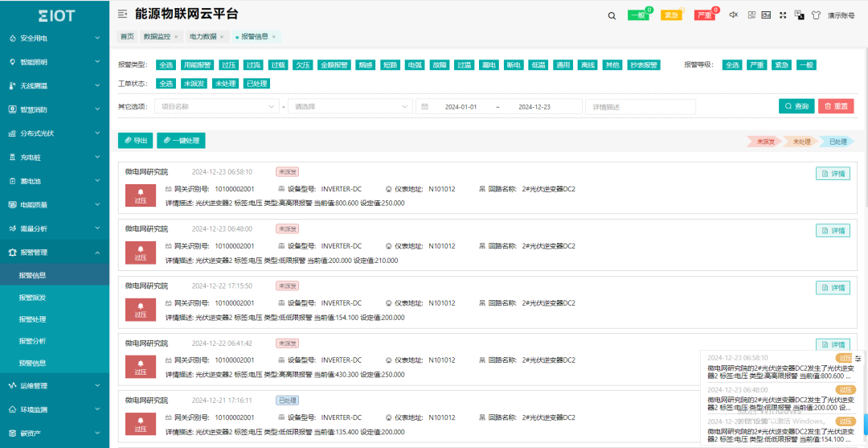The image size is (868, 448).
Task: Open the calendar icon in the date range
Action: click(x=424, y=106)
